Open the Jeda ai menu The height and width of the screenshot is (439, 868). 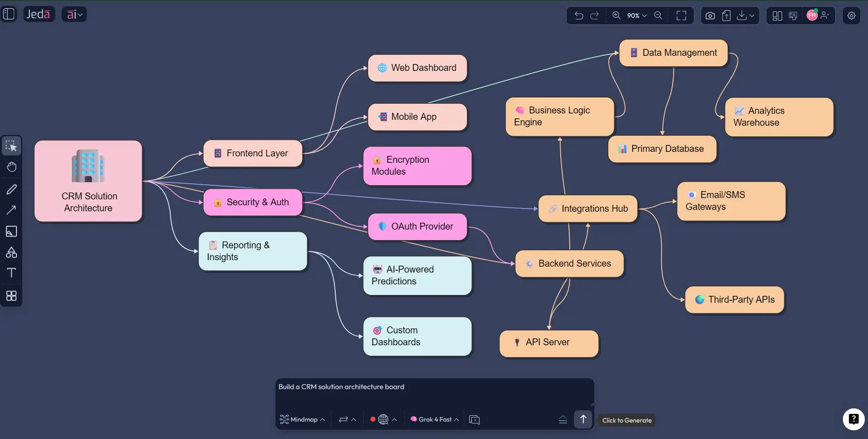(x=74, y=14)
